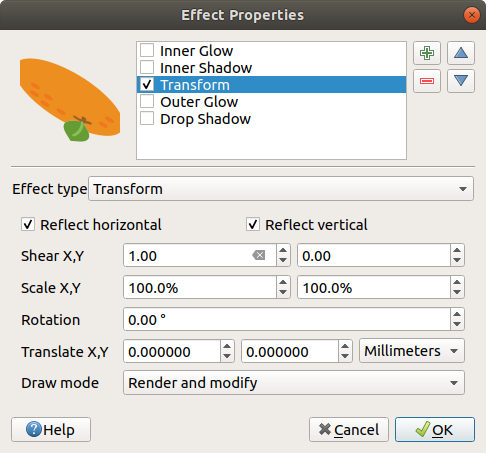Increase the Shear X spinner value
The width and height of the screenshot is (486, 453).
pyautogui.click(x=283, y=250)
